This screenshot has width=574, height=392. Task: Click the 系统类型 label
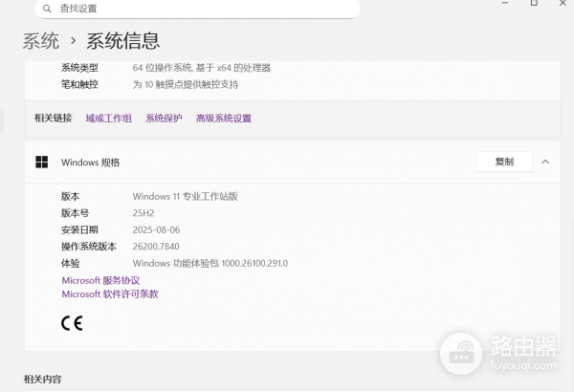tap(79, 68)
